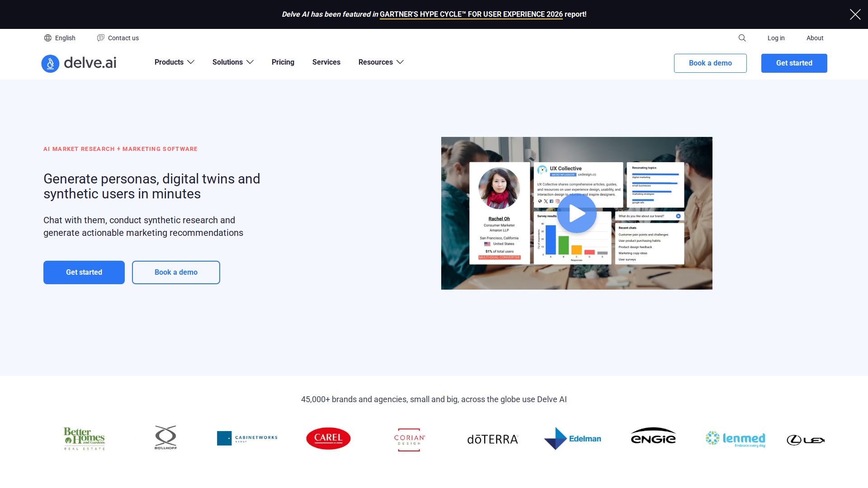The image size is (868, 488).
Task: Play the product demo video
Action: pos(576,213)
